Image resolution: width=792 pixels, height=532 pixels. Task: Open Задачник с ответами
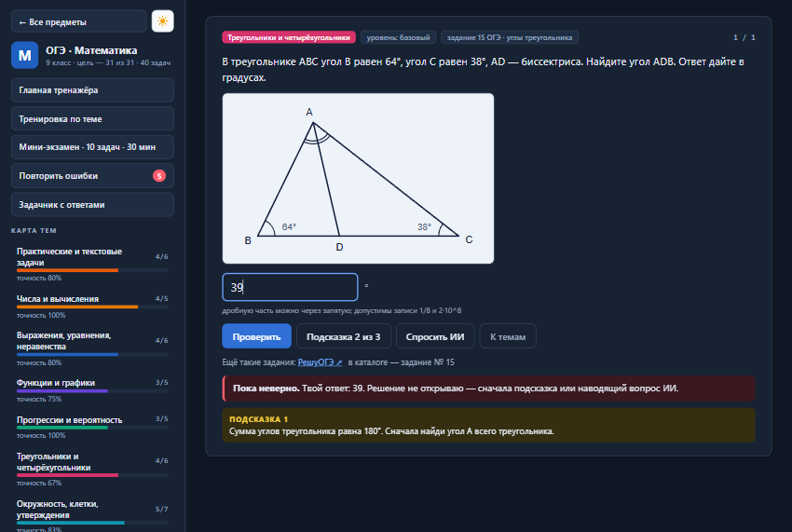coord(92,205)
